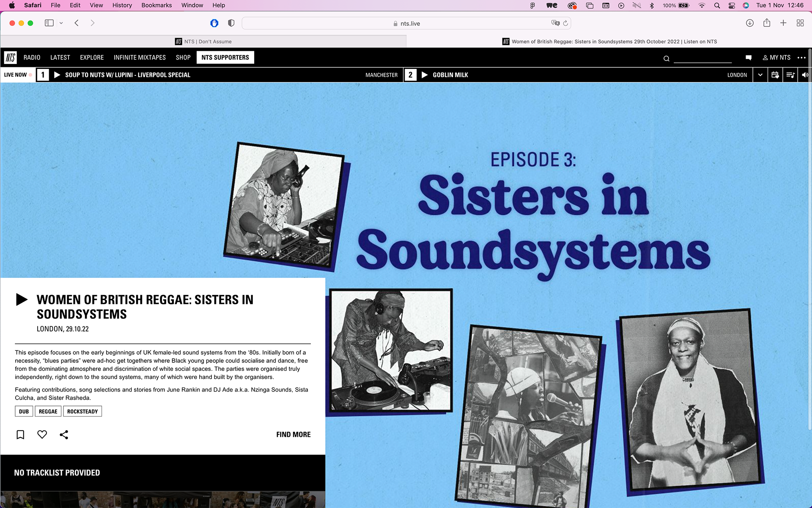Open Spotlight search in the menu bar
The image size is (812, 508).
click(717, 6)
